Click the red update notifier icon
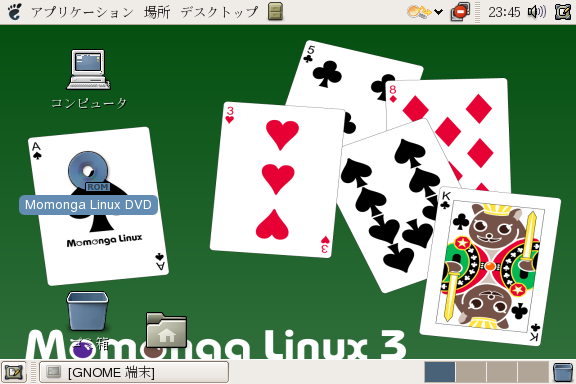Viewport: 576px width, 384px height. [460, 12]
